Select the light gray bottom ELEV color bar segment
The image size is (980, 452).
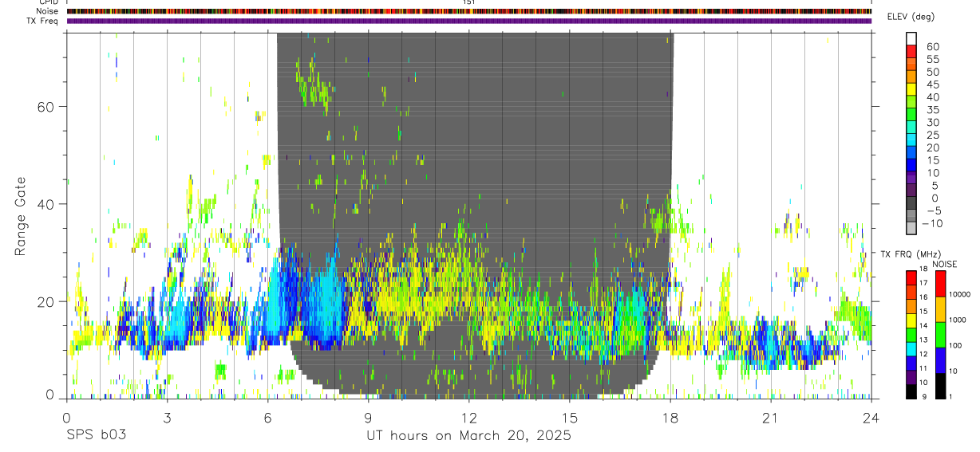coord(911,229)
